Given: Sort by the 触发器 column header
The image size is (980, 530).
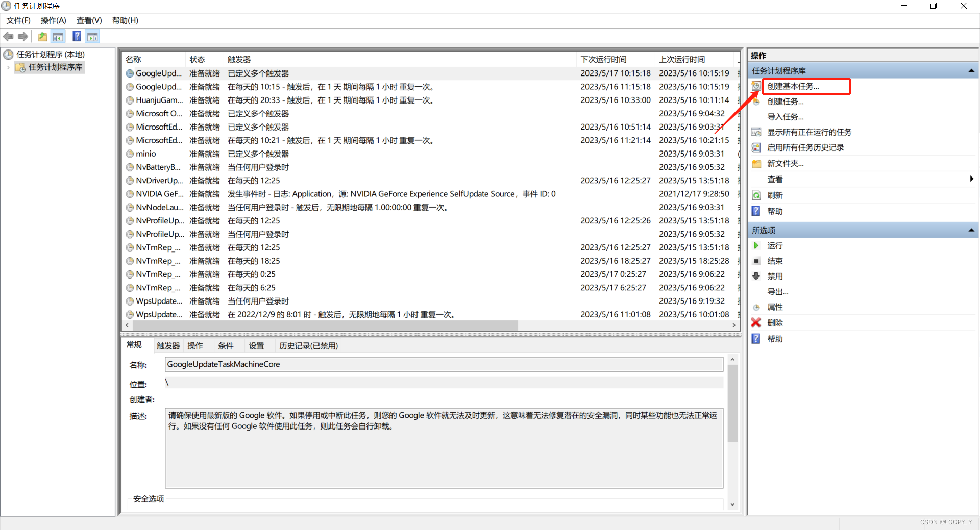Looking at the screenshot, I should (401, 60).
